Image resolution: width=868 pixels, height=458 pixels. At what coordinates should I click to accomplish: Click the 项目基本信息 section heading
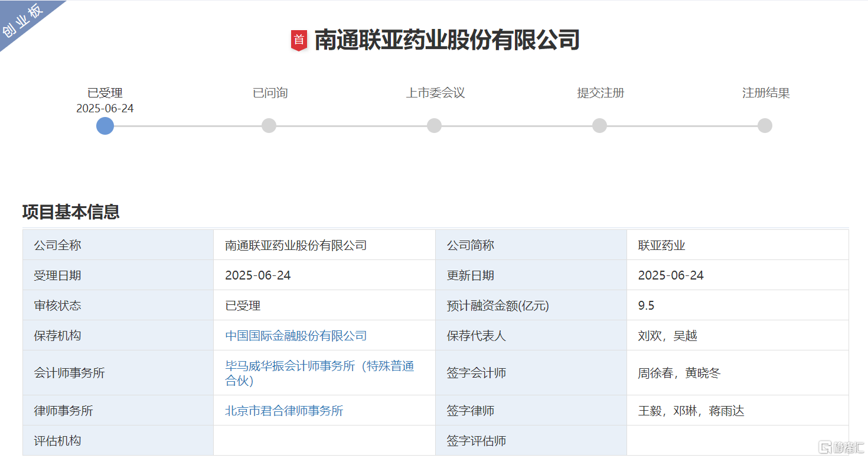click(x=71, y=212)
